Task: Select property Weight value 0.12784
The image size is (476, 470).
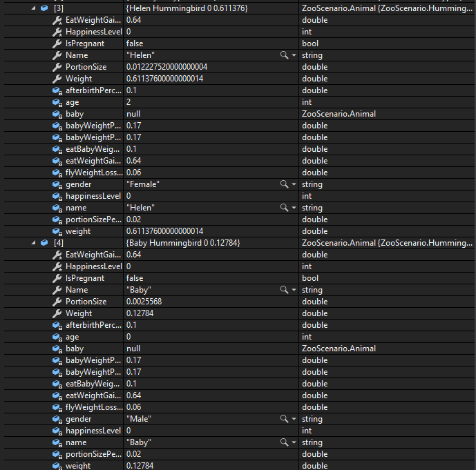Action: coord(140,313)
